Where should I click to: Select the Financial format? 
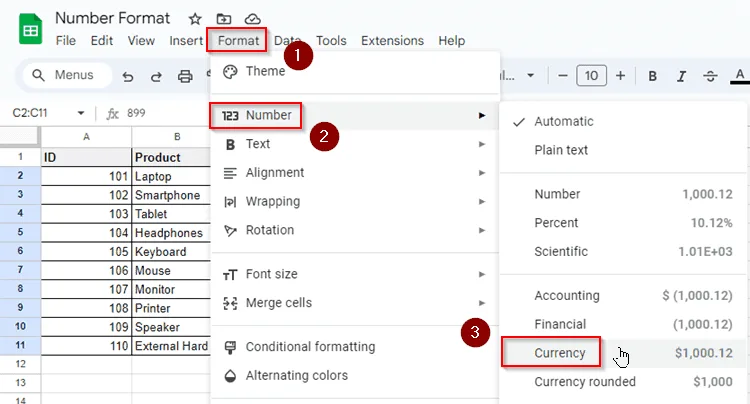pyautogui.click(x=623, y=324)
